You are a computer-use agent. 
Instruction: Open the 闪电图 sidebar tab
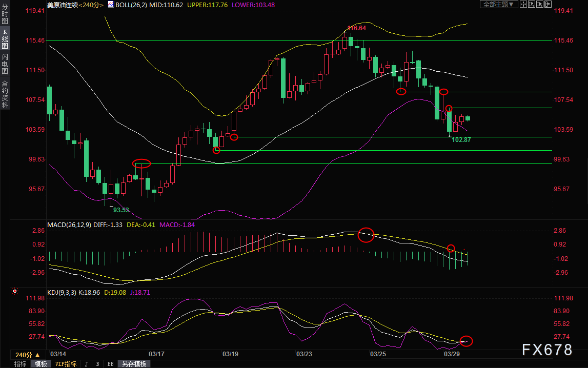pos(5,64)
